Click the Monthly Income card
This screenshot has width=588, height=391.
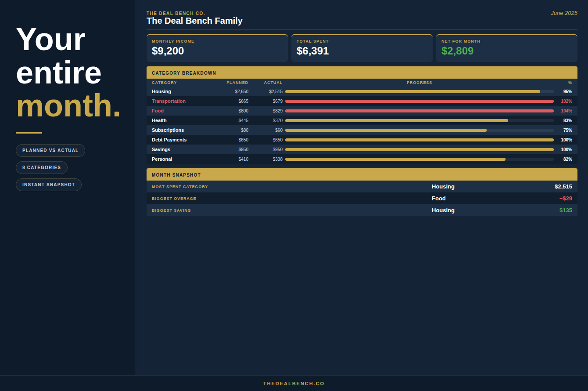[217, 48]
